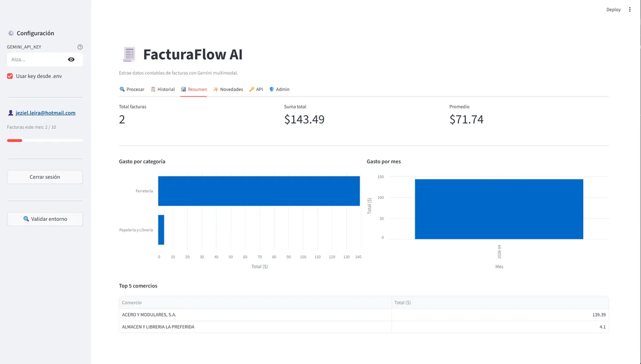Click the gear icon next to Configuración

tap(11, 33)
